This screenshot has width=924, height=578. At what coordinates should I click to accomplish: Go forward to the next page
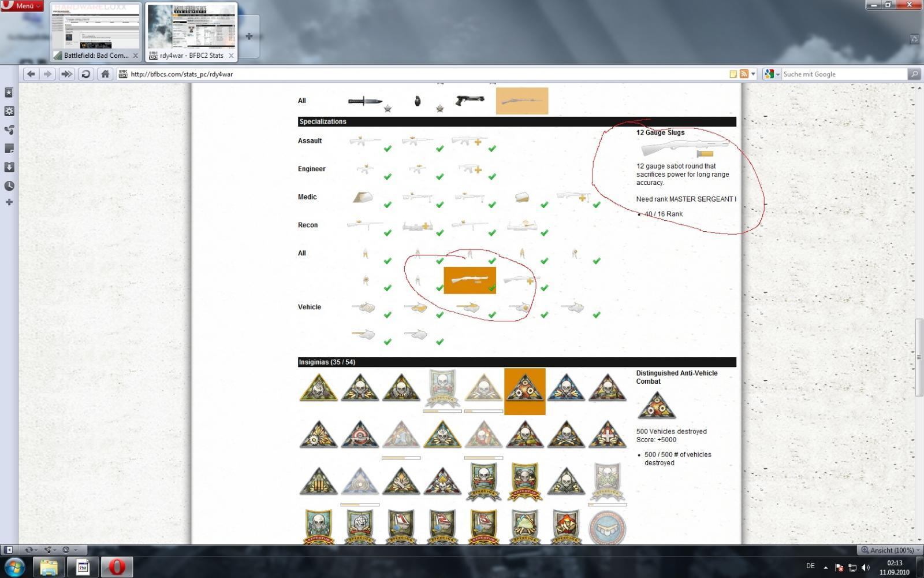click(x=48, y=74)
